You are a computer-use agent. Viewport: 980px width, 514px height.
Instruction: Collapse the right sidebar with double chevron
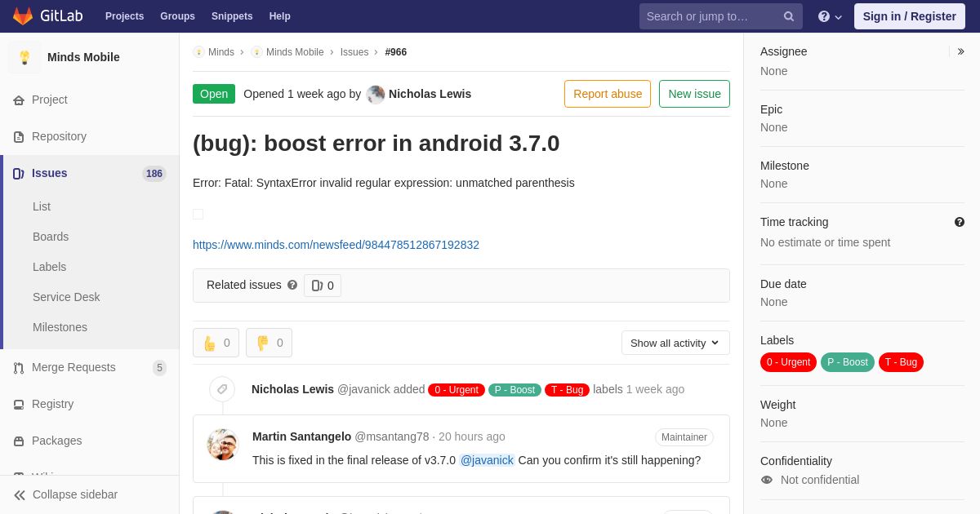960,51
